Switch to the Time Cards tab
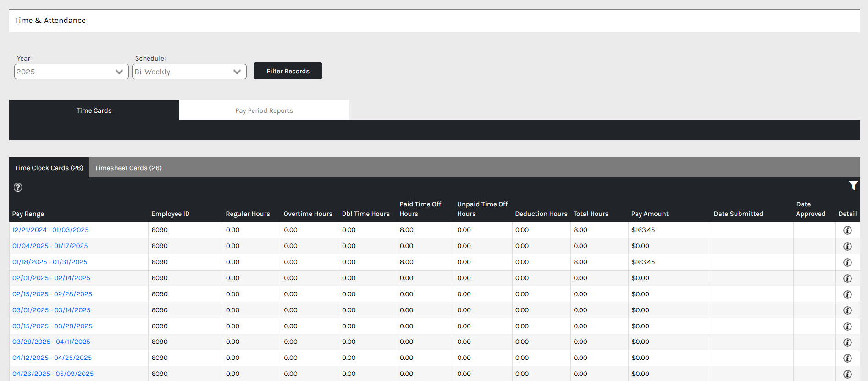This screenshot has height=381, width=868. pyautogui.click(x=94, y=110)
